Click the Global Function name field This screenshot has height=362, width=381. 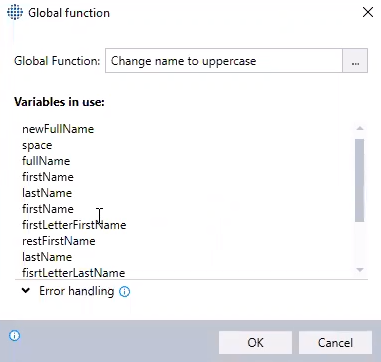[224, 61]
